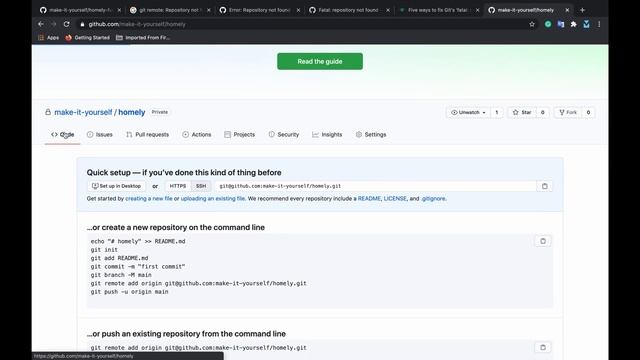This screenshot has width=640, height=360.
Task: Follow the 'creating a new file' link
Action: click(x=149, y=199)
